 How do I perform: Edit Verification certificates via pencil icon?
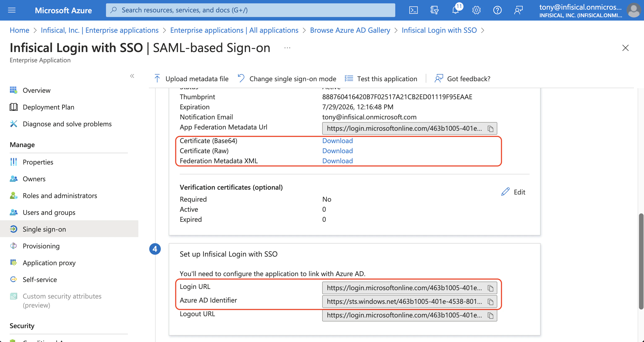[513, 192]
